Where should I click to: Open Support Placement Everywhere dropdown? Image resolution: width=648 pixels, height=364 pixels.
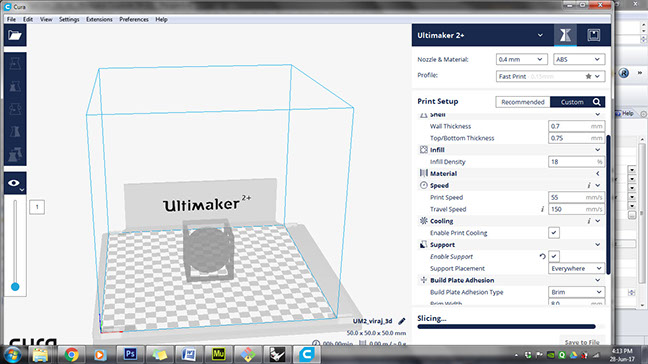tap(576, 269)
